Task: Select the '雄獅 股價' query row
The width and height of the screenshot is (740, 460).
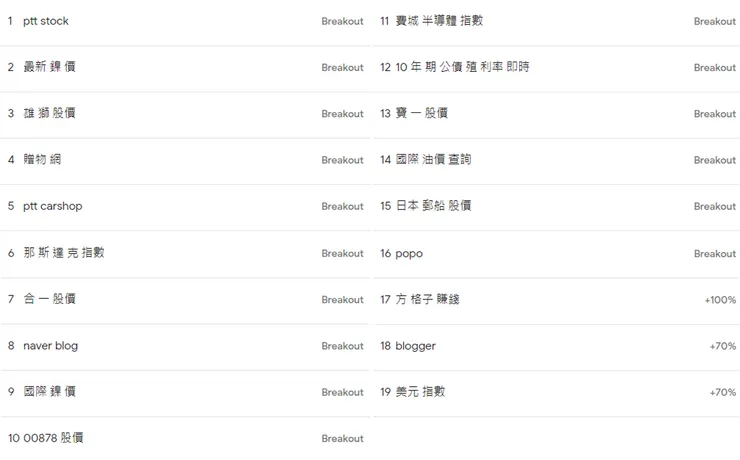Action: (x=49, y=114)
